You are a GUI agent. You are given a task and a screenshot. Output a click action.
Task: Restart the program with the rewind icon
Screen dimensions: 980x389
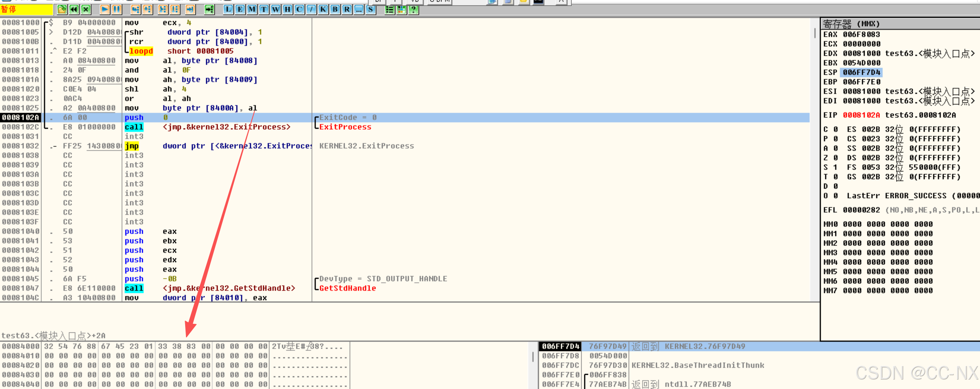pos(74,9)
